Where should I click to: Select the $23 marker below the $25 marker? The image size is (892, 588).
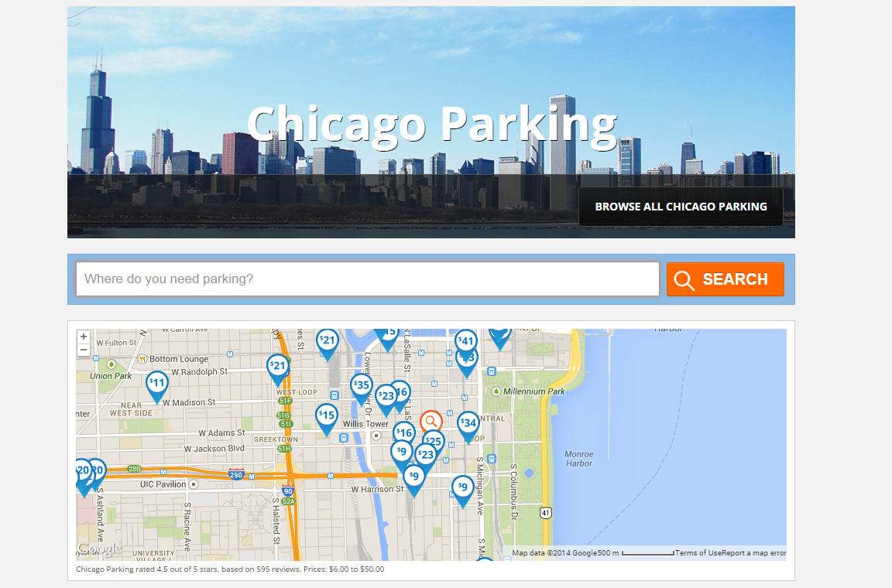426,455
